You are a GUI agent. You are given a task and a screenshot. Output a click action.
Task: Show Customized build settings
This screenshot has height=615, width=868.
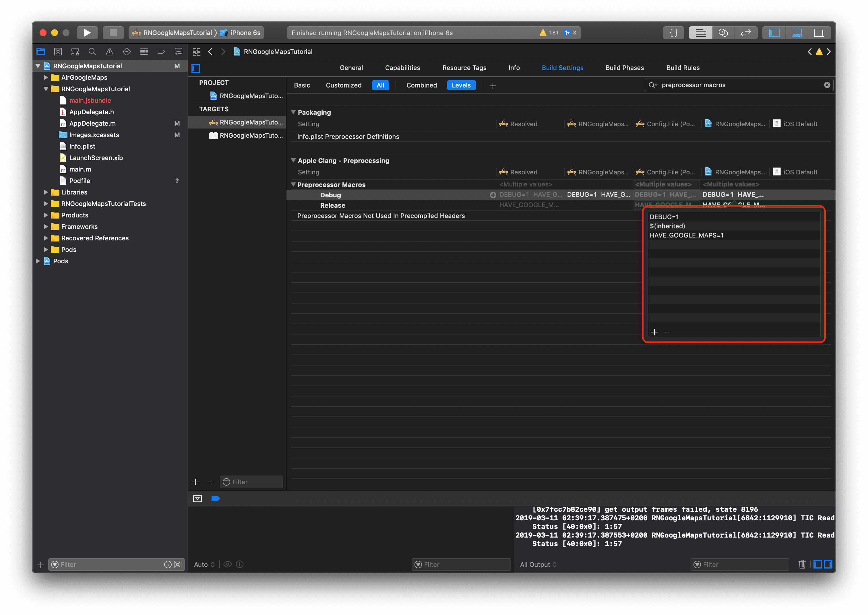[x=343, y=85]
